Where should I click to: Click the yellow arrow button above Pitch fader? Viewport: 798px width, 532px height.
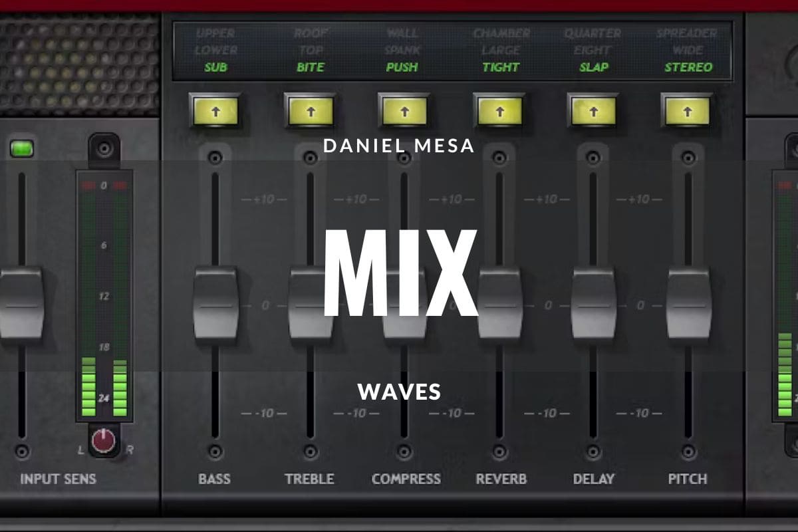[688, 110]
